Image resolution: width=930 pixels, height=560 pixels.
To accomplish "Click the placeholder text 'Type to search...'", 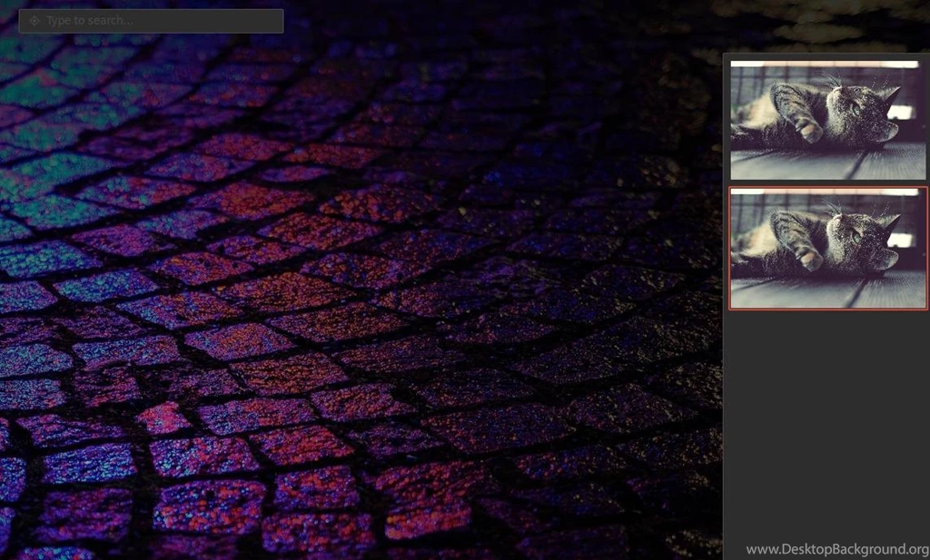I will (89, 21).
